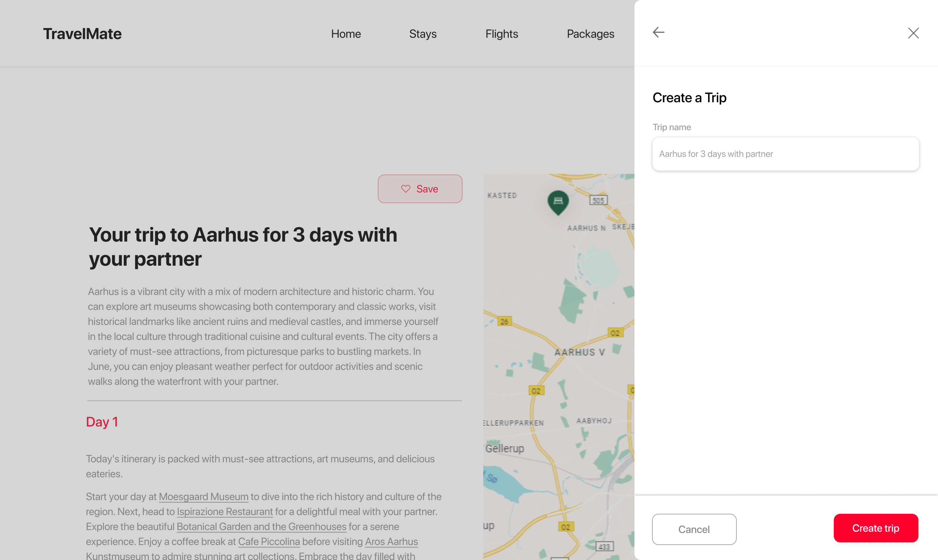Image resolution: width=938 pixels, height=560 pixels.
Task: Click the heart icon on the Save button
Action: [x=405, y=189]
